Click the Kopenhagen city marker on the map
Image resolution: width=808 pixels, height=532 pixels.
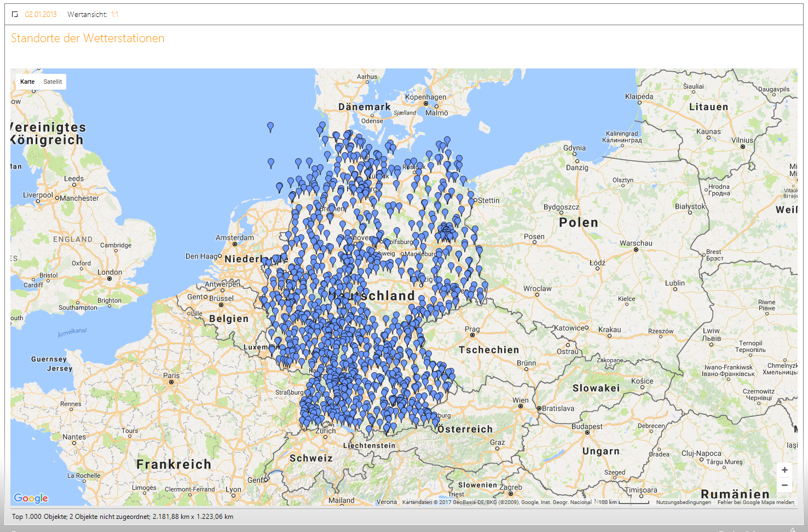click(x=425, y=103)
